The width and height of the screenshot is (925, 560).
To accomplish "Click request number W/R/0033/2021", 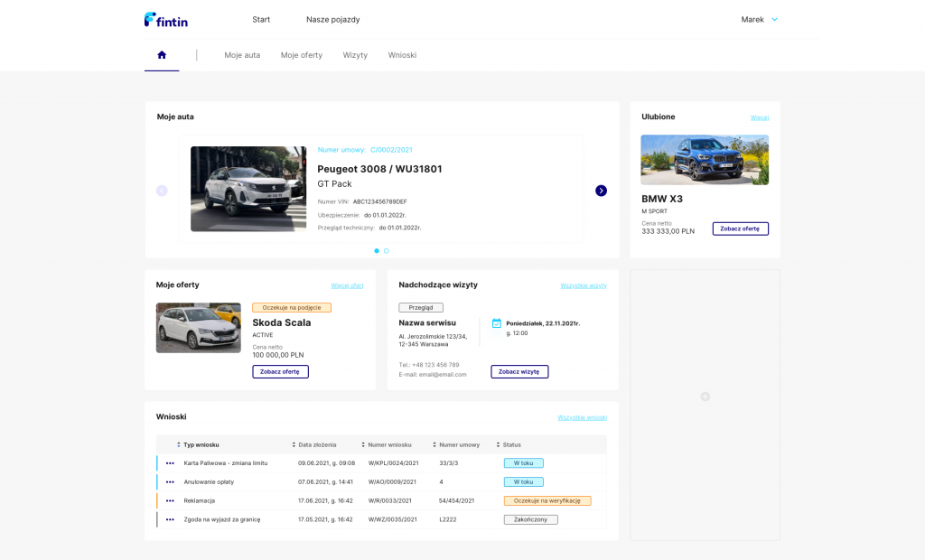I will click(x=390, y=501).
